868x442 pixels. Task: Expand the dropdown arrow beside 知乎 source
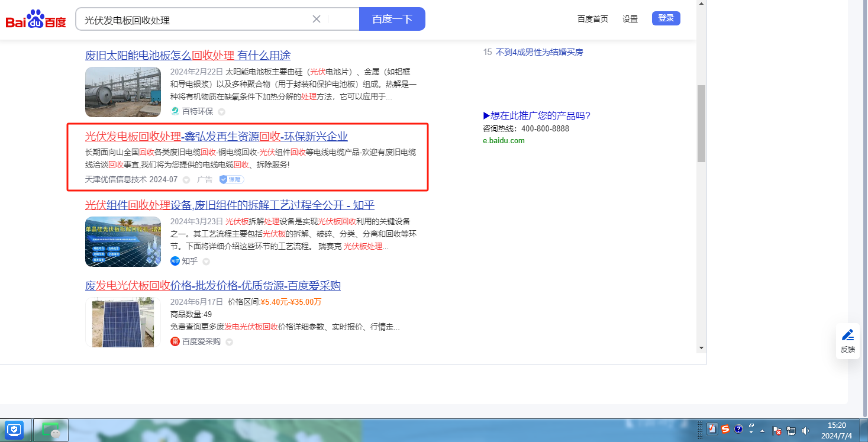click(x=206, y=261)
